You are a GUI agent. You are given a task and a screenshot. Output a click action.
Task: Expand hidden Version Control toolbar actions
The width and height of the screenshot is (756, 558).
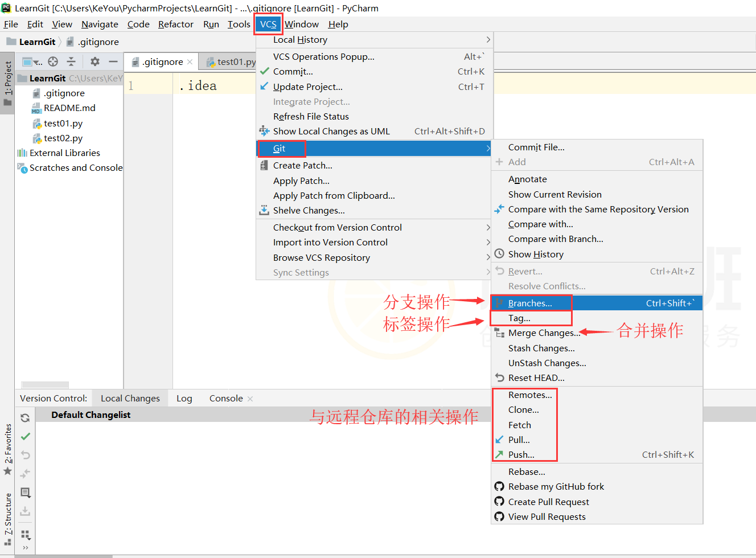pos(25,548)
